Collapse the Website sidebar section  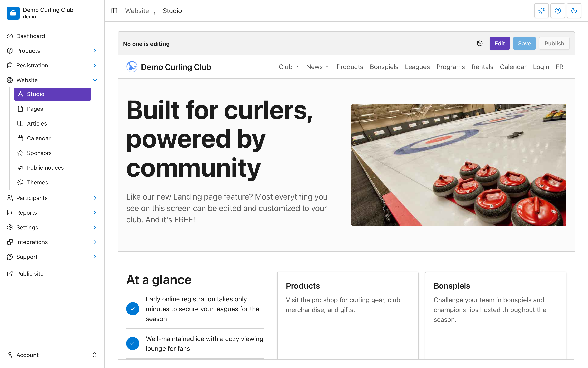[x=52, y=80]
